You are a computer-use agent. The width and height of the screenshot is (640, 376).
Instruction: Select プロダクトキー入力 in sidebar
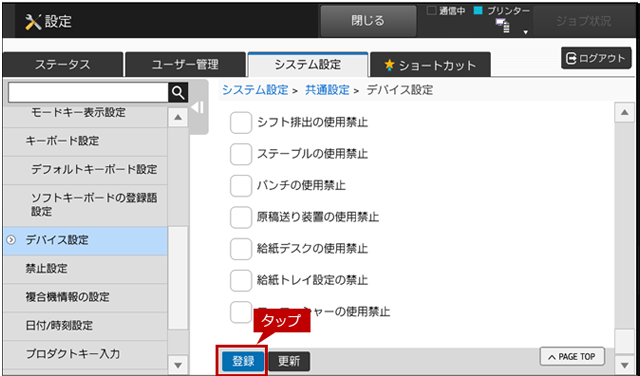coord(85,354)
